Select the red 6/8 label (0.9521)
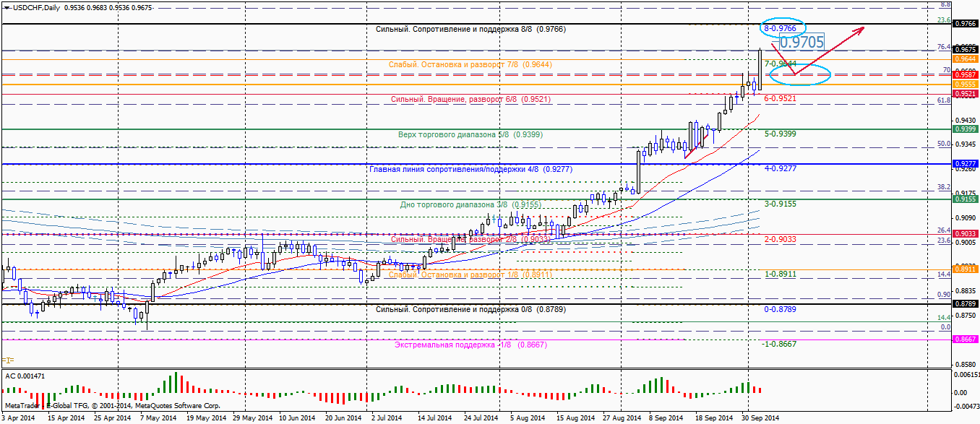The width and height of the screenshot is (980, 424). click(x=471, y=100)
